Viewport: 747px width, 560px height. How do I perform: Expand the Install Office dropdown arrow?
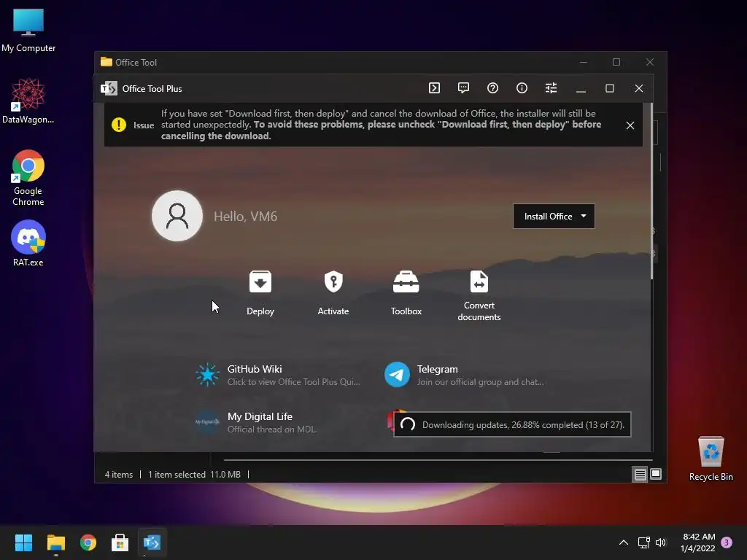(584, 216)
